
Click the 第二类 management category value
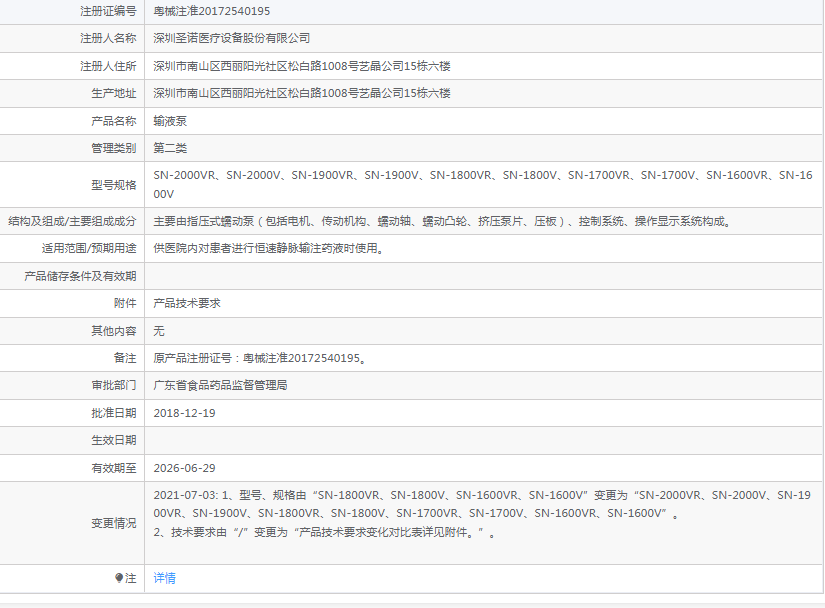click(170, 148)
